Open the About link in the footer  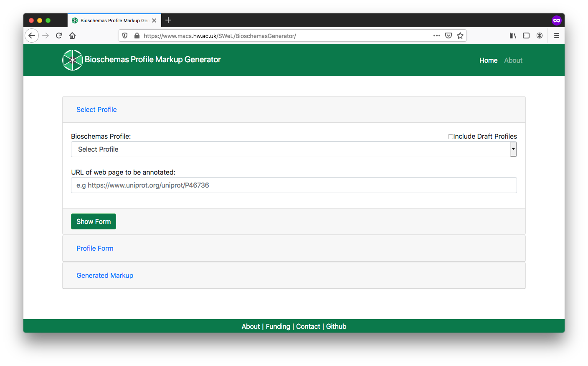(251, 326)
